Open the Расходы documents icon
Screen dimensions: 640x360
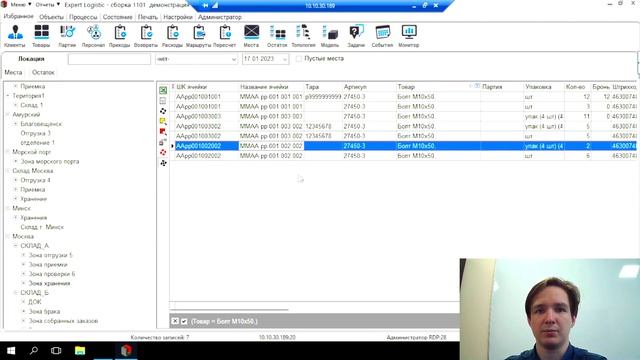tap(172, 36)
